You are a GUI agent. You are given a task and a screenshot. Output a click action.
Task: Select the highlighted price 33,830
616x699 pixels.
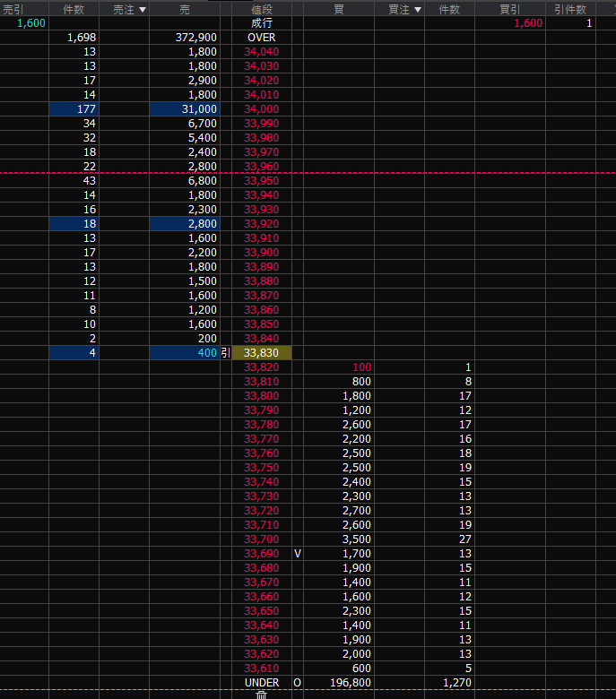point(261,353)
